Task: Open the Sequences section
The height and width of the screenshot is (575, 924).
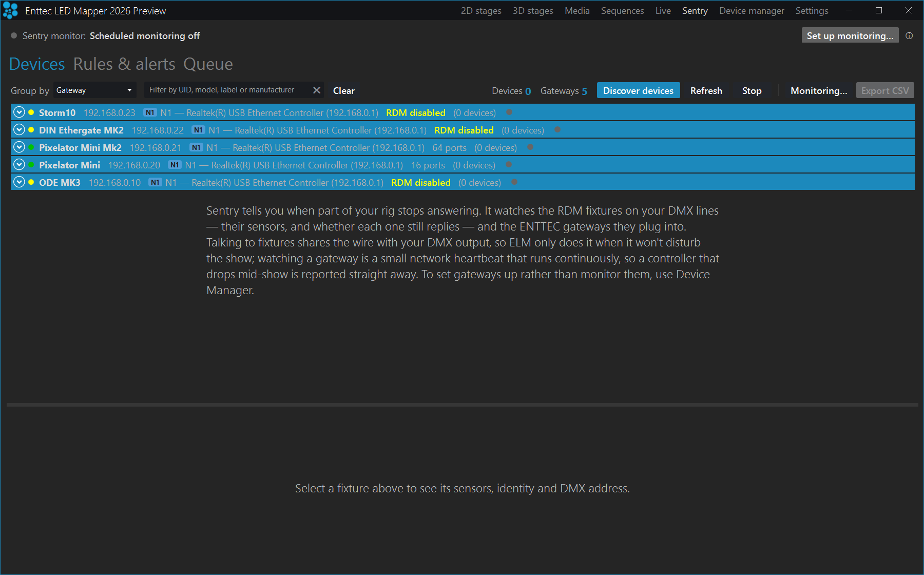Action: [x=622, y=11]
